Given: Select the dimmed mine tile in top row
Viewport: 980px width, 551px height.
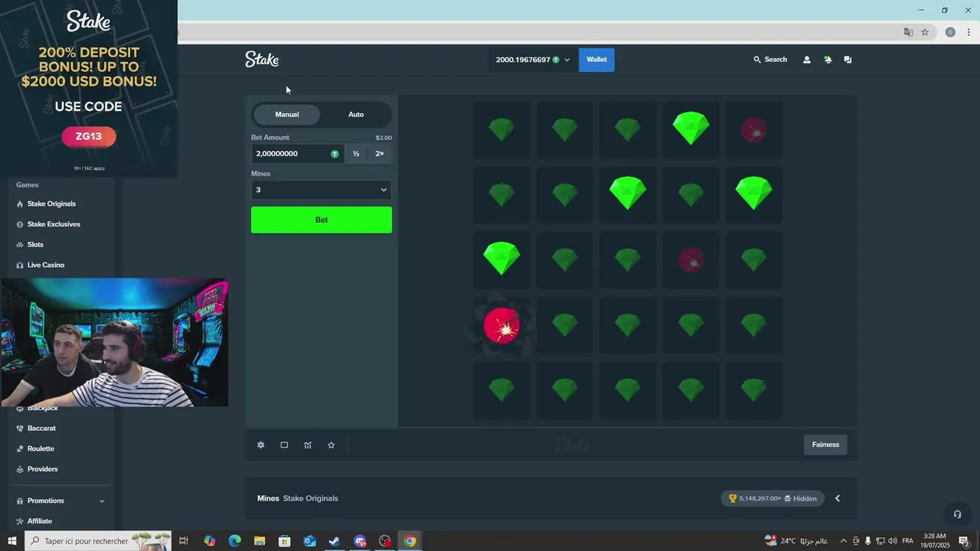Looking at the screenshot, I should 754,130.
